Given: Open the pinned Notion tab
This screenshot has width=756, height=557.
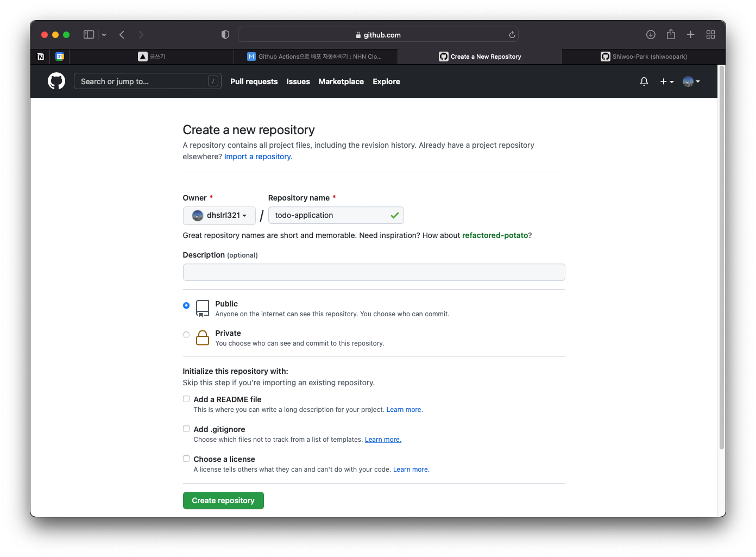Looking at the screenshot, I should [x=41, y=57].
